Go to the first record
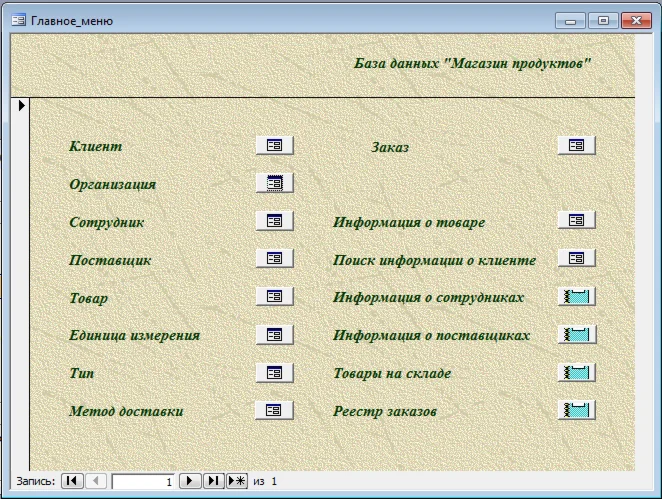This screenshot has height=499, width=662. [72, 481]
